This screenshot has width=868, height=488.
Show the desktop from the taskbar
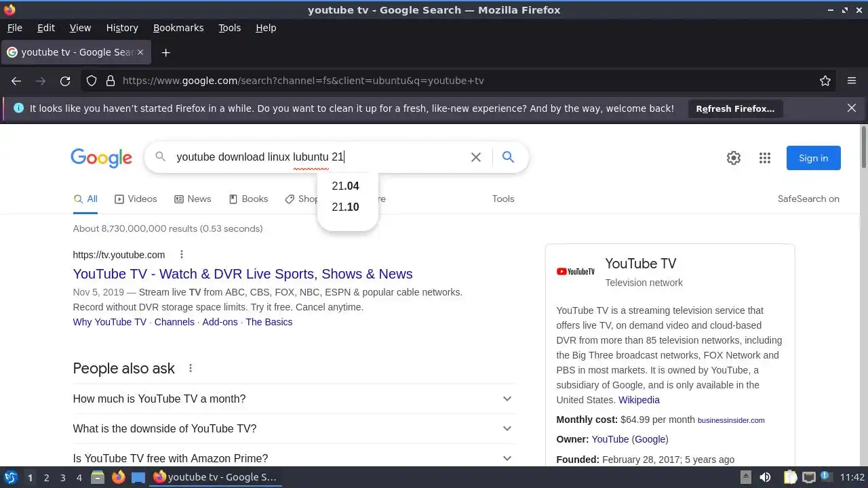tap(138, 477)
